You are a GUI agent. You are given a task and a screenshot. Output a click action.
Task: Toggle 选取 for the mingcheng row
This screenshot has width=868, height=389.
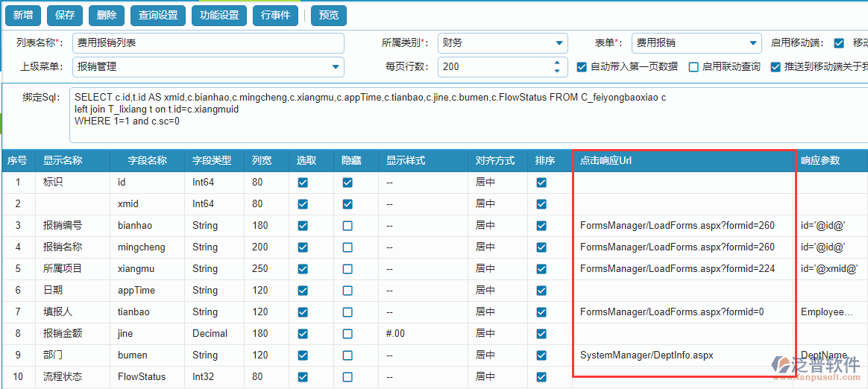[x=303, y=247]
